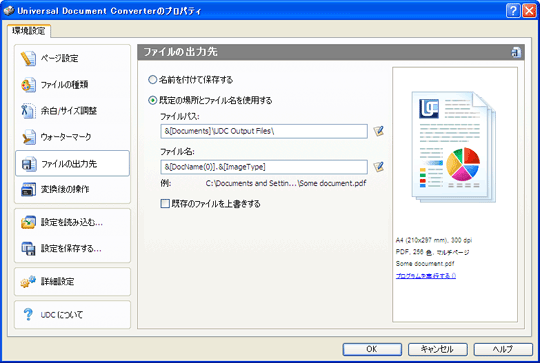This screenshot has height=363, width=540.
Task: Click the ウォーターマーク stamp icon
Action: (28, 137)
